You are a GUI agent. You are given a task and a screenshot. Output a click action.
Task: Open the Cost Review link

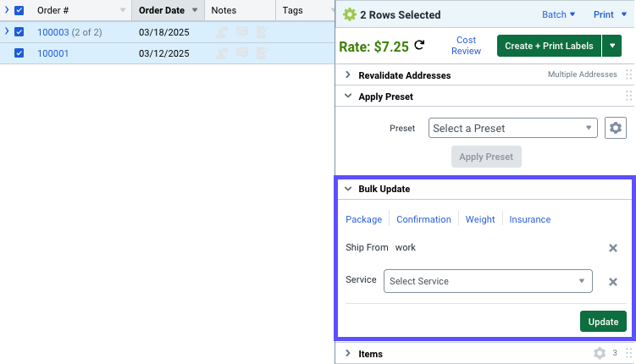point(466,46)
